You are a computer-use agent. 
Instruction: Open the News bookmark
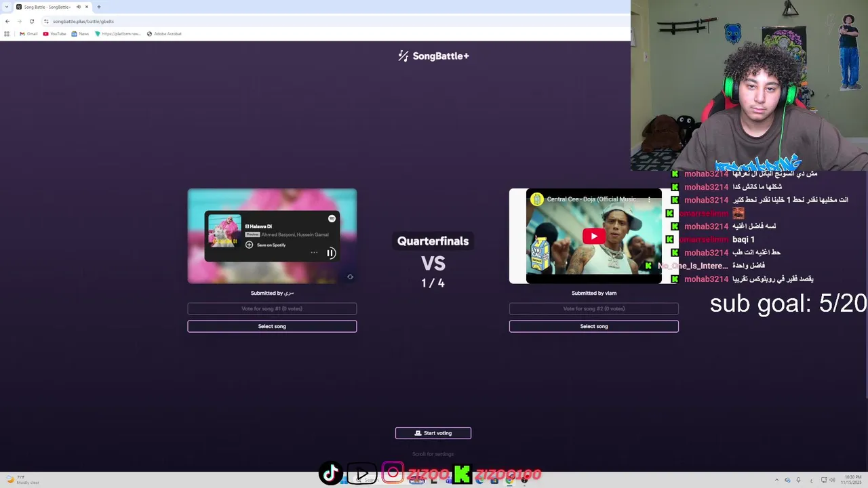(x=80, y=33)
